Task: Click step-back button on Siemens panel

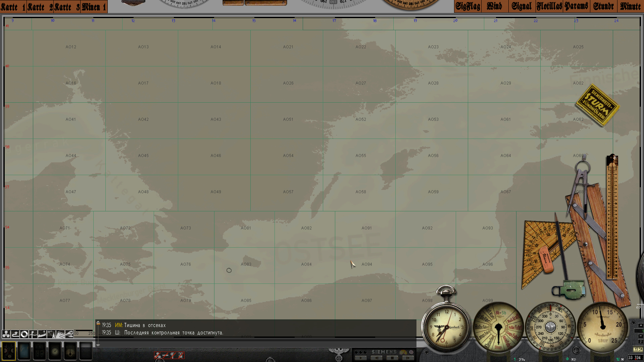Action: pyautogui.click(x=377, y=358)
